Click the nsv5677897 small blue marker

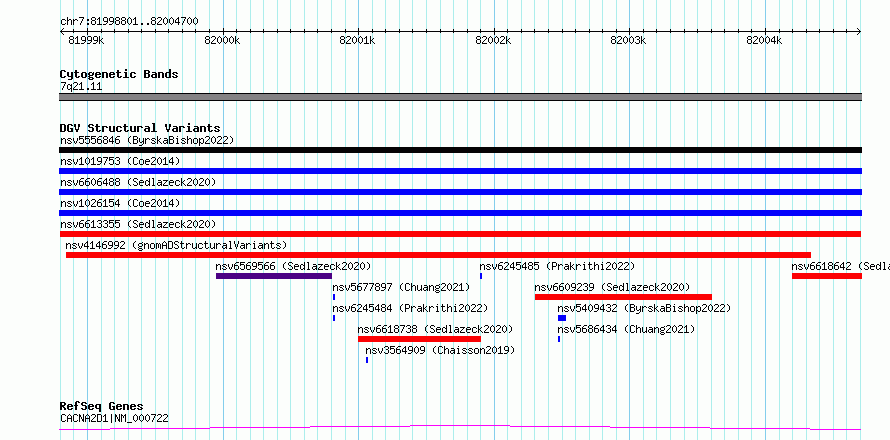click(x=334, y=297)
